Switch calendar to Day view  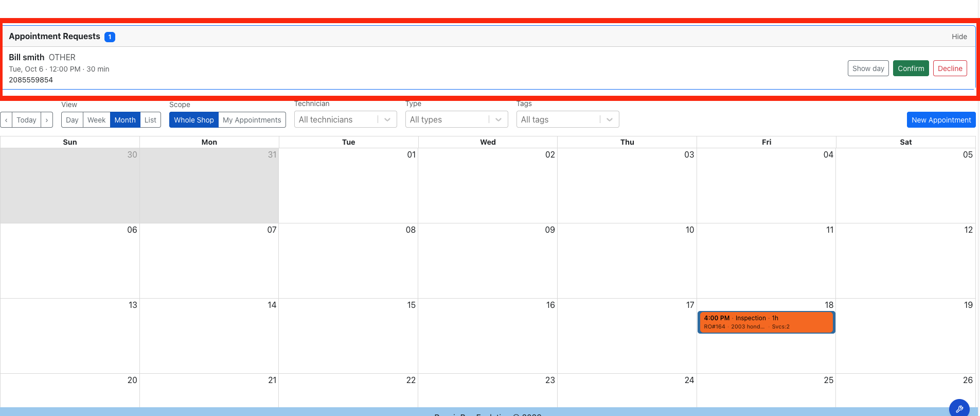click(72, 120)
